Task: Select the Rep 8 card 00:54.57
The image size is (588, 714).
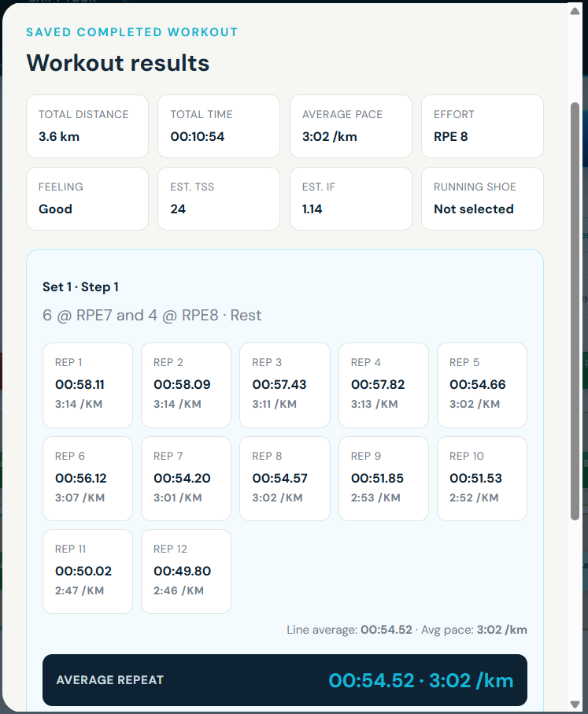Action: pyautogui.click(x=285, y=479)
